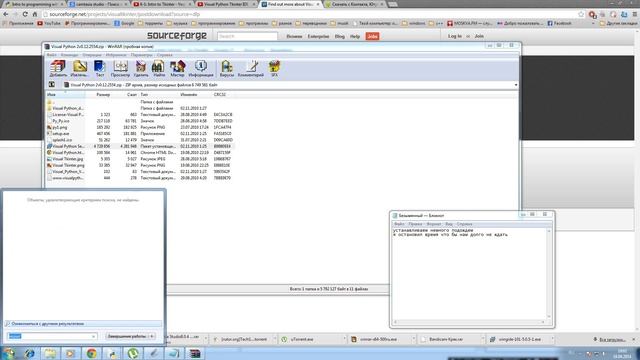Open Internet Explorer from the taskbar
This screenshot has width=640, height=360.
29,353
